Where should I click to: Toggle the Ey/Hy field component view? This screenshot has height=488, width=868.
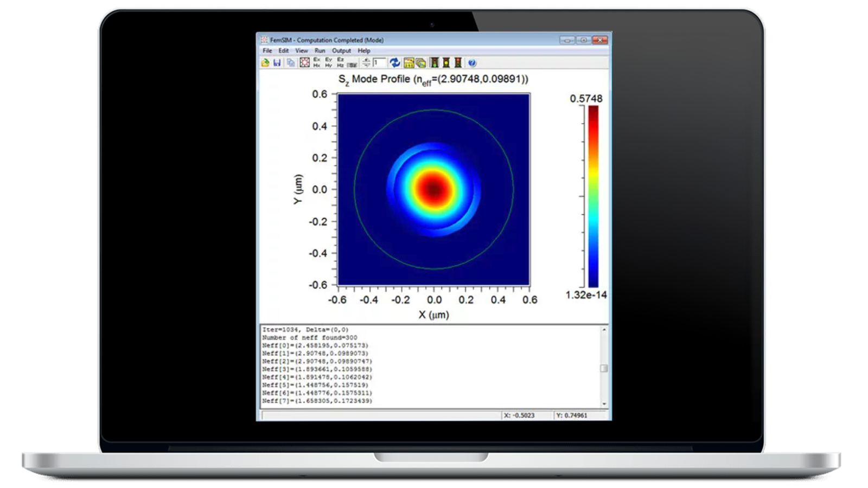tap(328, 62)
